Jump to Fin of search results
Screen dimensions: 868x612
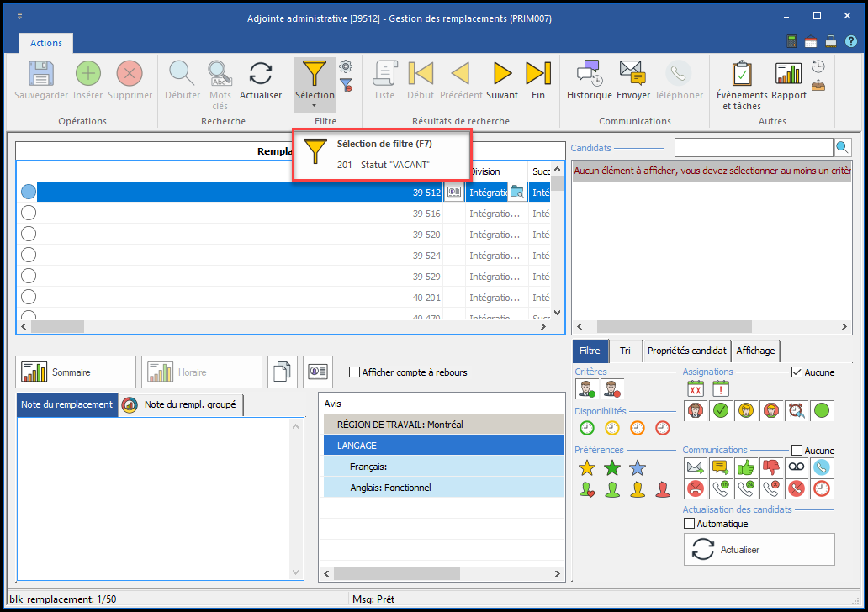538,74
